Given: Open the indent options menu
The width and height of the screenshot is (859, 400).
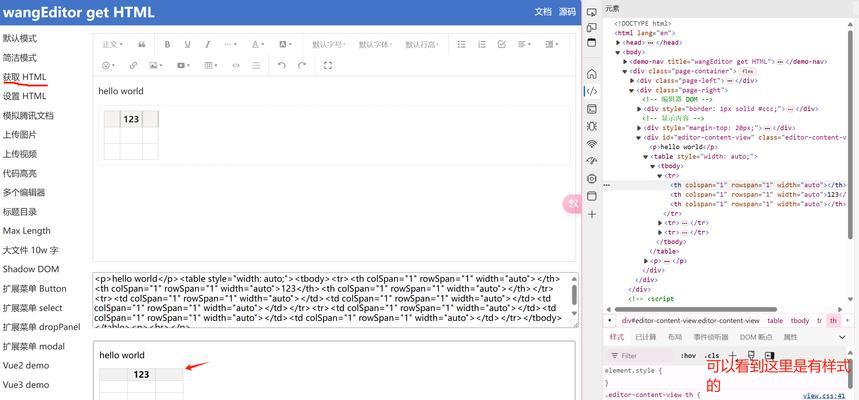Looking at the screenshot, I should point(552,44).
